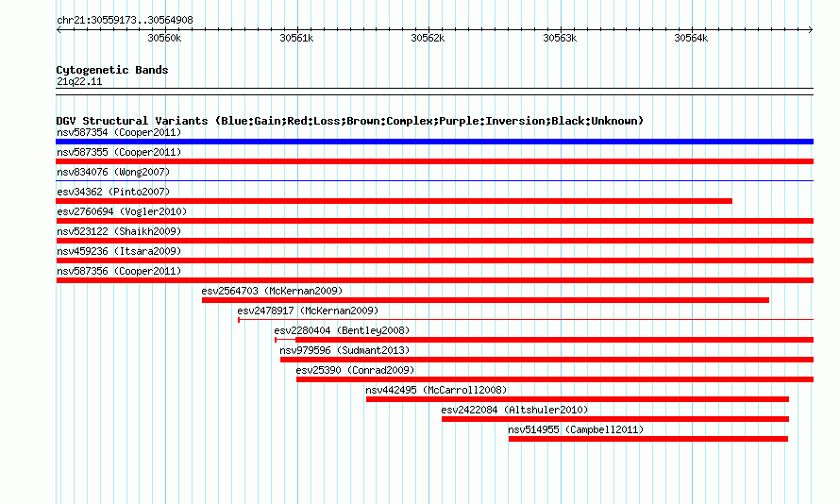Open the nsv442495 (McCarroll2008) label

click(436, 390)
